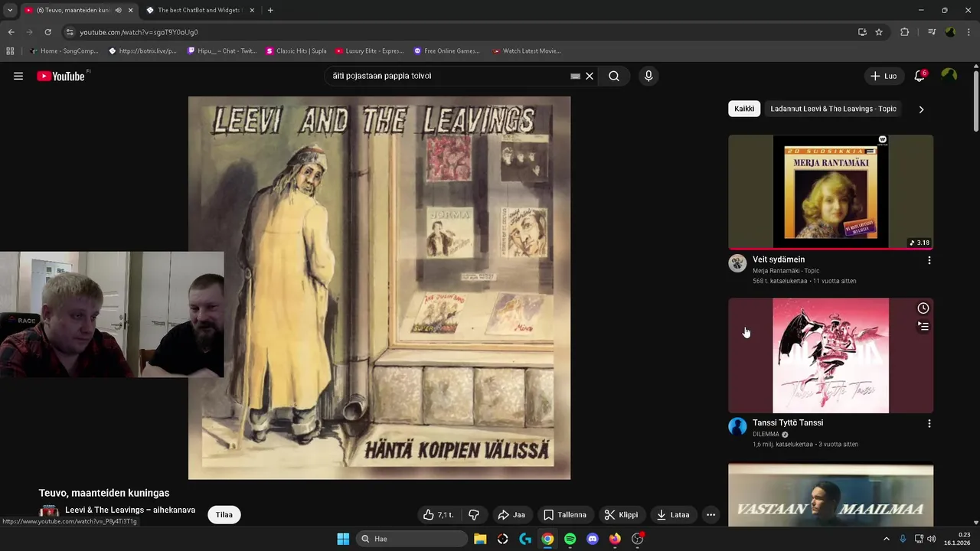Open Classic Hits | Supla bookmark
Image resolution: width=980 pixels, height=551 pixels.
pyautogui.click(x=296, y=51)
